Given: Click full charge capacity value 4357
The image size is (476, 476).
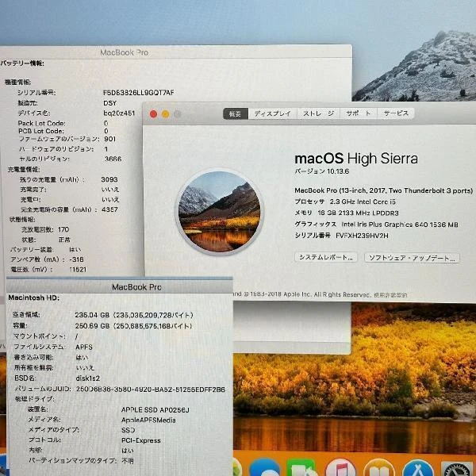Looking at the screenshot, I should [x=109, y=209].
